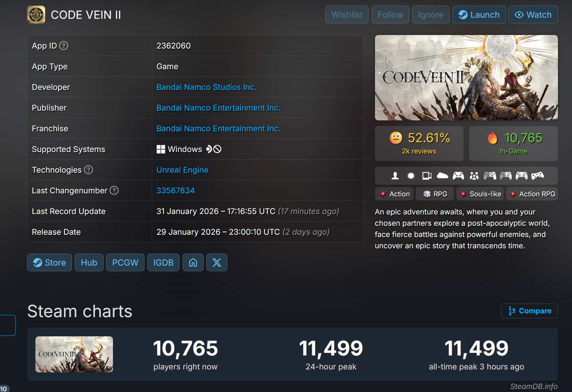
Task: Click the Steam charts heading
Action: click(x=80, y=311)
